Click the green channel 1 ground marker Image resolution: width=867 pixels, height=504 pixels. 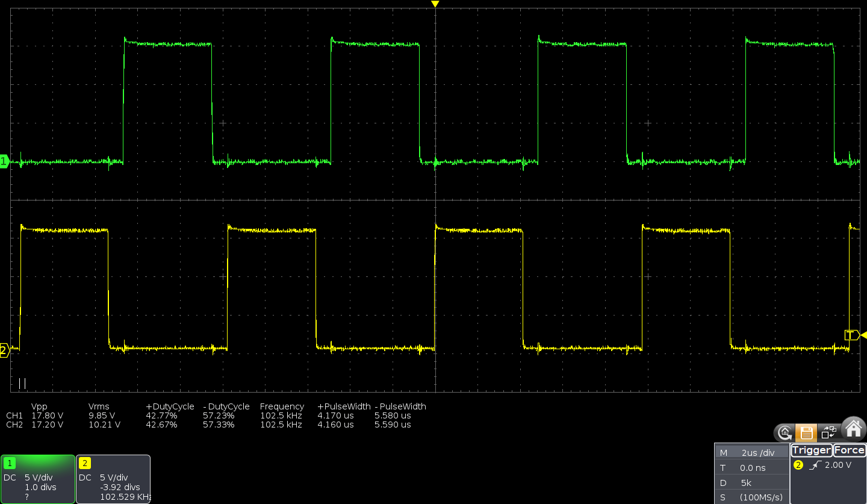pos(4,161)
